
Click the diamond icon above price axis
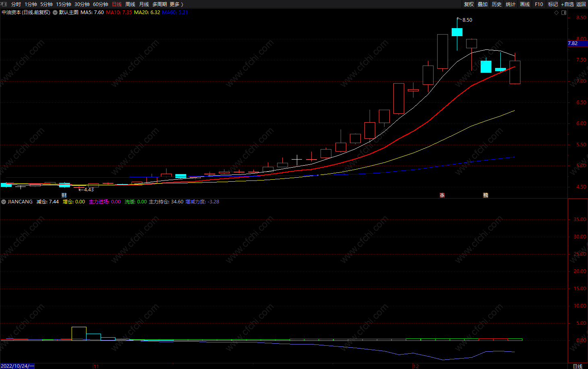[x=557, y=12]
